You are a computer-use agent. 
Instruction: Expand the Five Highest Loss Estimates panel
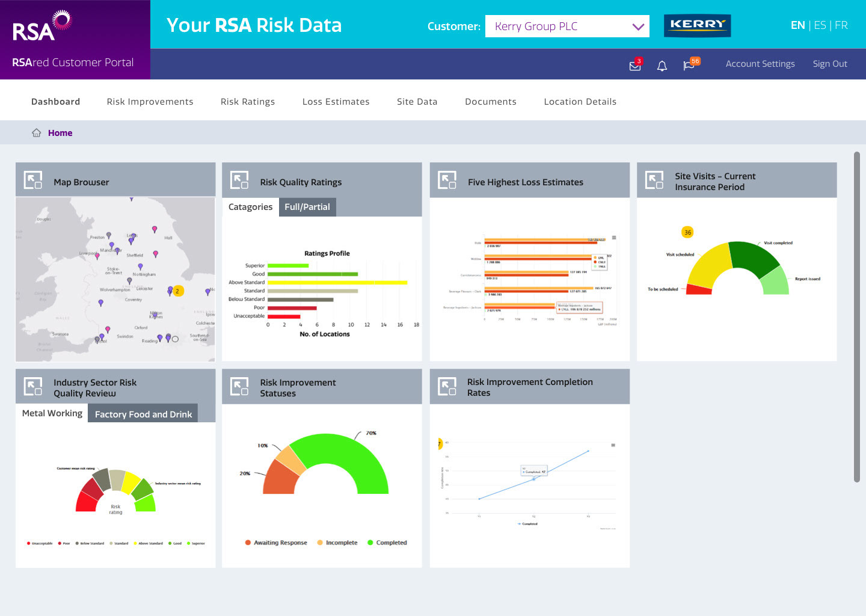coord(447,180)
